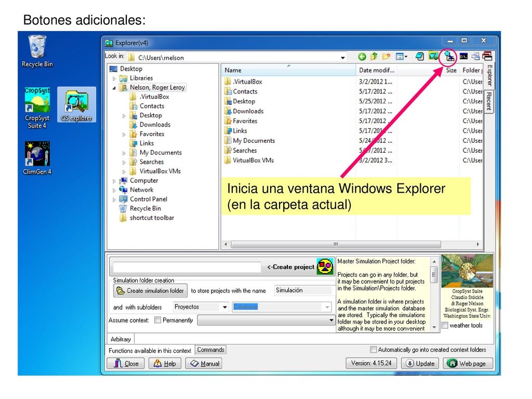Sort by Date modif... column header

(x=377, y=70)
